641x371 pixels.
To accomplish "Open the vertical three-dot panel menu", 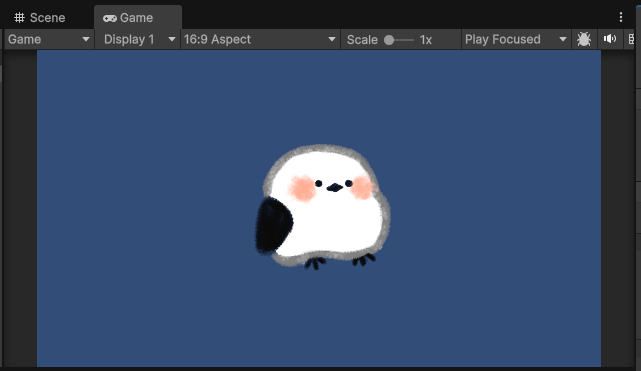I will (x=621, y=17).
